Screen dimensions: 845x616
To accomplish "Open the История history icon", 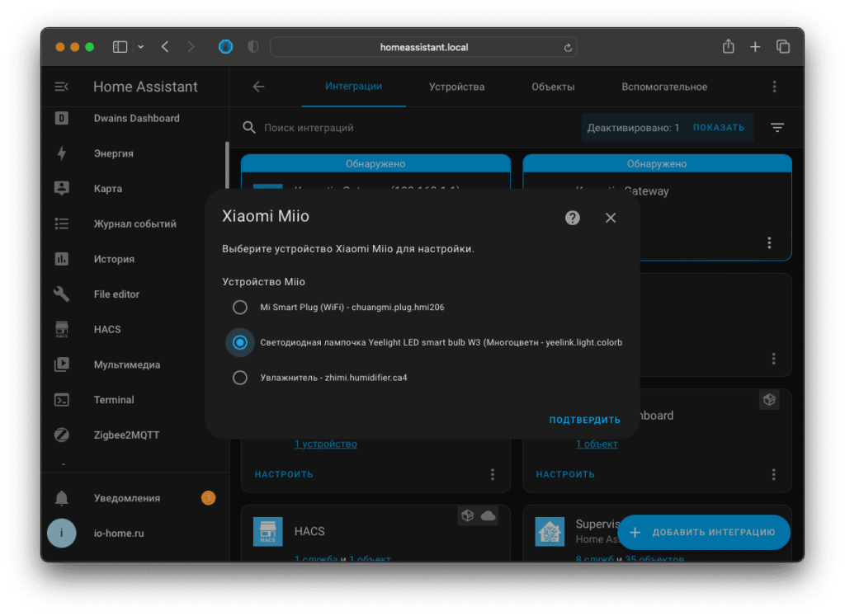I will (x=61, y=259).
